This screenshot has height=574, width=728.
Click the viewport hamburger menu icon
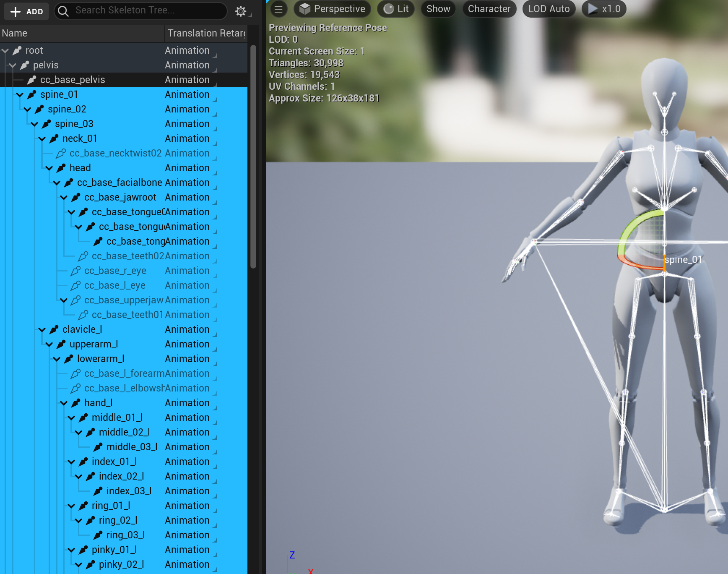click(x=278, y=9)
